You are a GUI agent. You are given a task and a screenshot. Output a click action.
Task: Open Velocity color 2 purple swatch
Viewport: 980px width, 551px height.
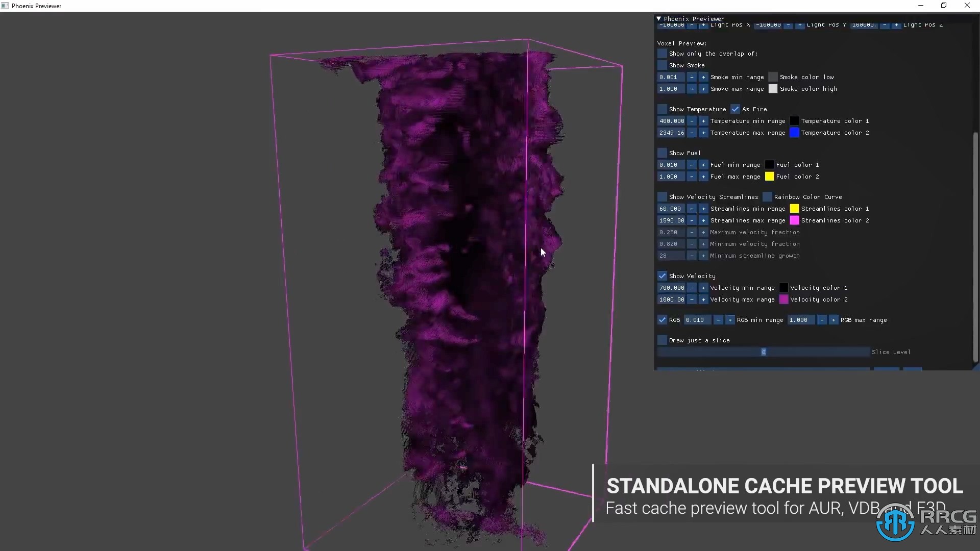click(783, 299)
